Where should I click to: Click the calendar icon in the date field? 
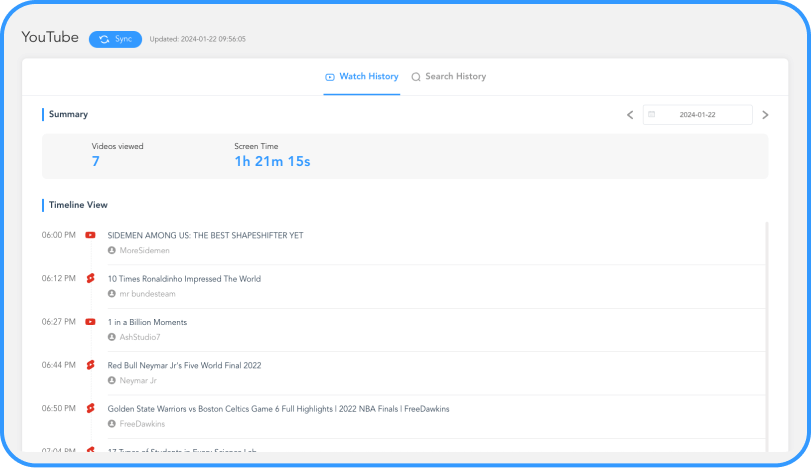tap(652, 115)
